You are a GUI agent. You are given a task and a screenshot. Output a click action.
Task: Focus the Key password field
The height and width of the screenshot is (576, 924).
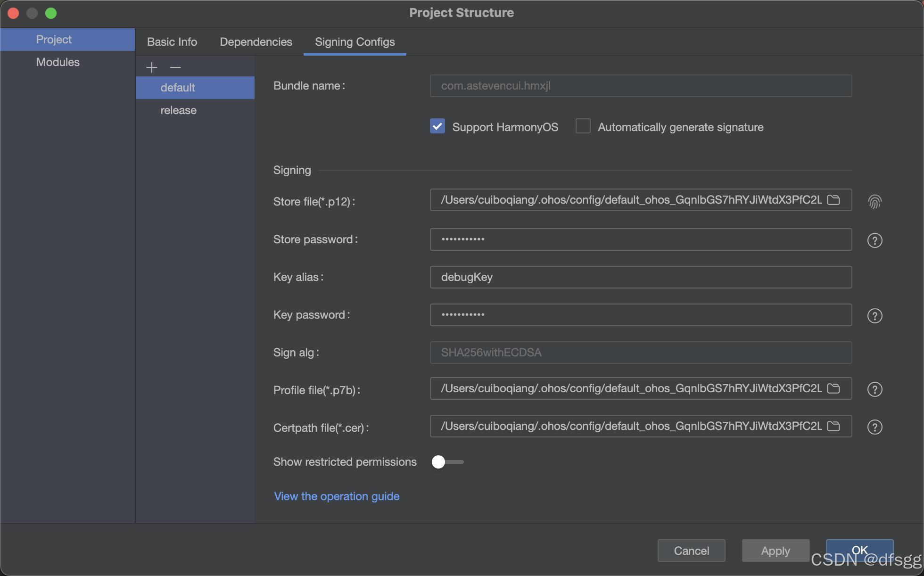[641, 315]
